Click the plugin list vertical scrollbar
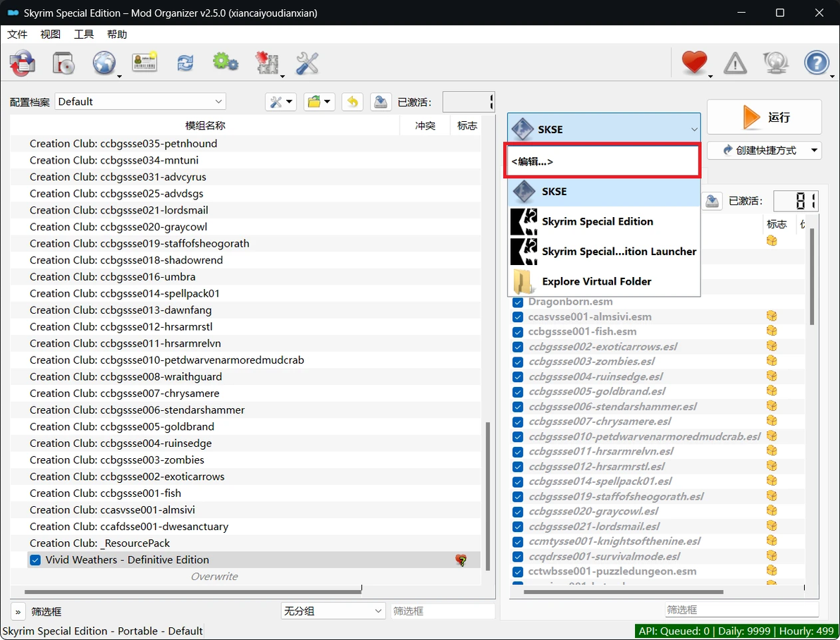Image resolution: width=840 pixels, height=640 pixels. pyautogui.click(x=812, y=276)
